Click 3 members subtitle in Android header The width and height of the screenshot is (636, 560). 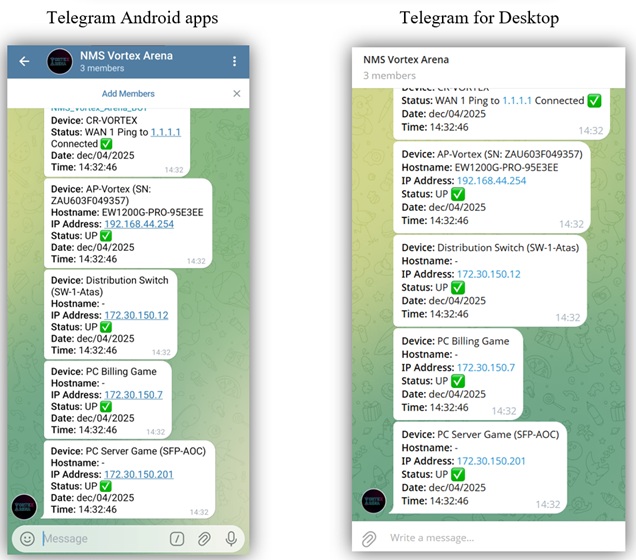tap(102, 68)
